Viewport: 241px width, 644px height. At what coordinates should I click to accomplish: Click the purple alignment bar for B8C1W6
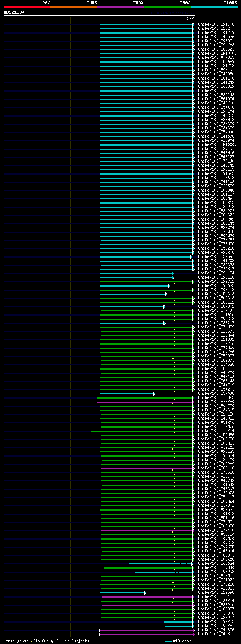(x=148, y=468)
